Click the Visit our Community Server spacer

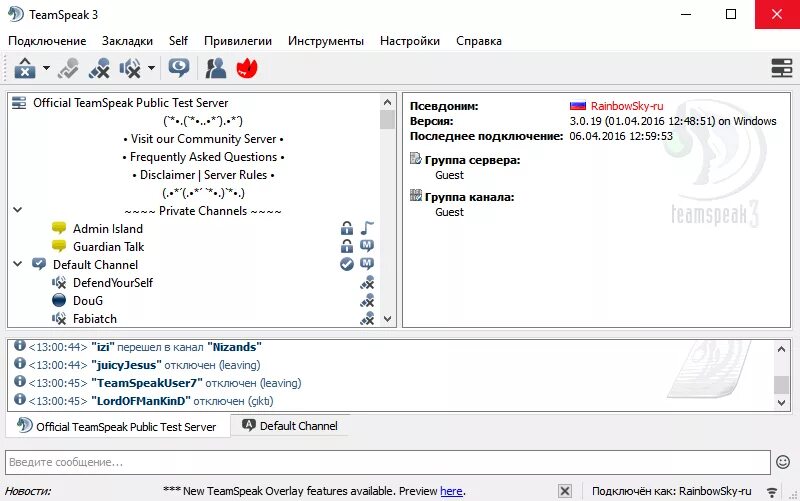203,139
